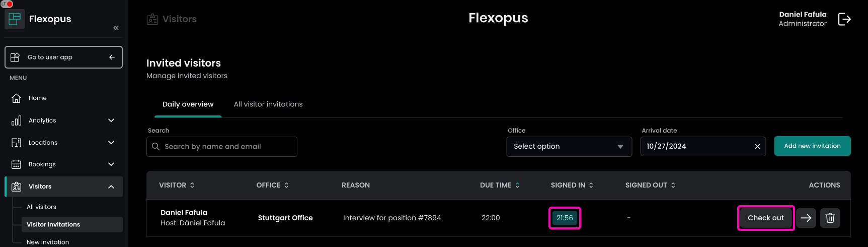The image size is (868, 247).
Task: Collapse the sidebar with double-chevron icon
Action: 116,28
